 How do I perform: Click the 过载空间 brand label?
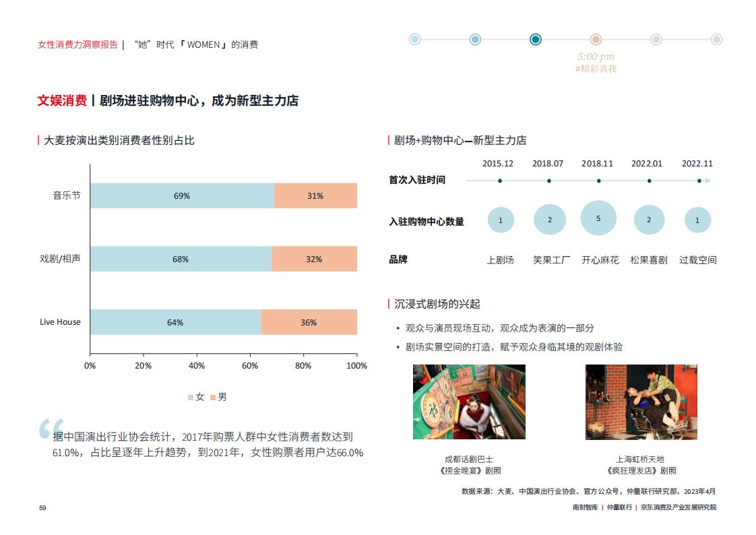coord(697,260)
